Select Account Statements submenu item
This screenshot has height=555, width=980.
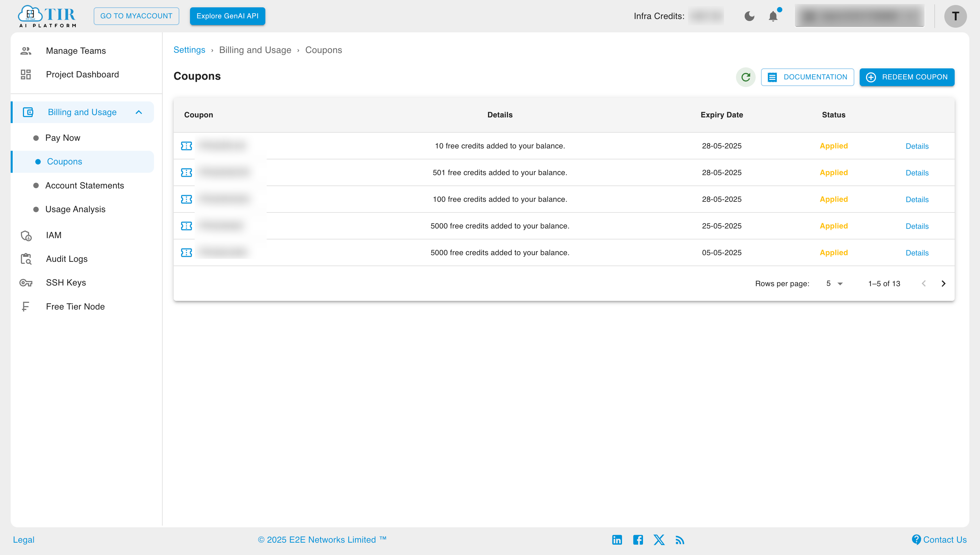coord(82,185)
